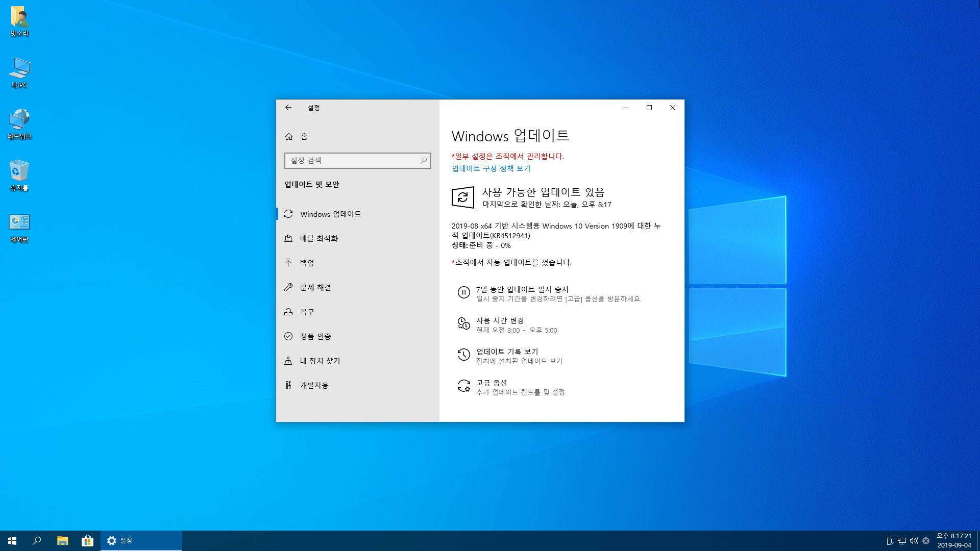Click the 빗소리 desktop folder icon
Screen dimensions: 980x551
pyautogui.click(x=19, y=22)
